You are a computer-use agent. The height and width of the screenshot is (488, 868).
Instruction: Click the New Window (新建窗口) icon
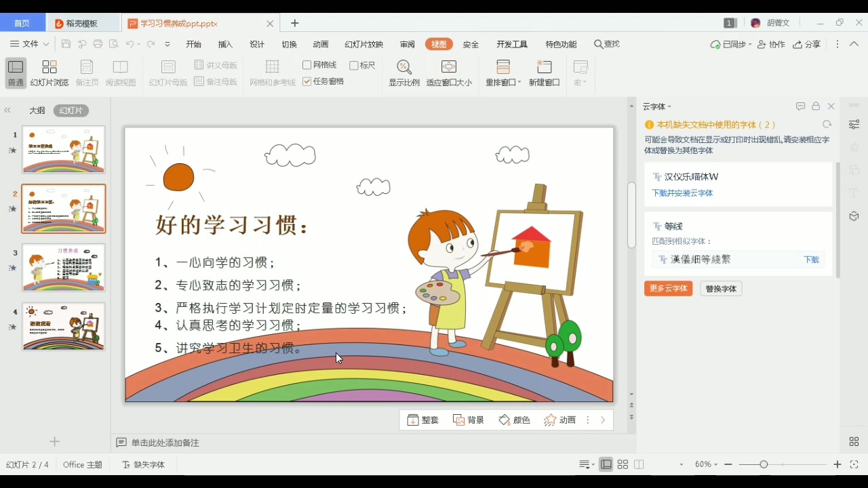tap(545, 73)
